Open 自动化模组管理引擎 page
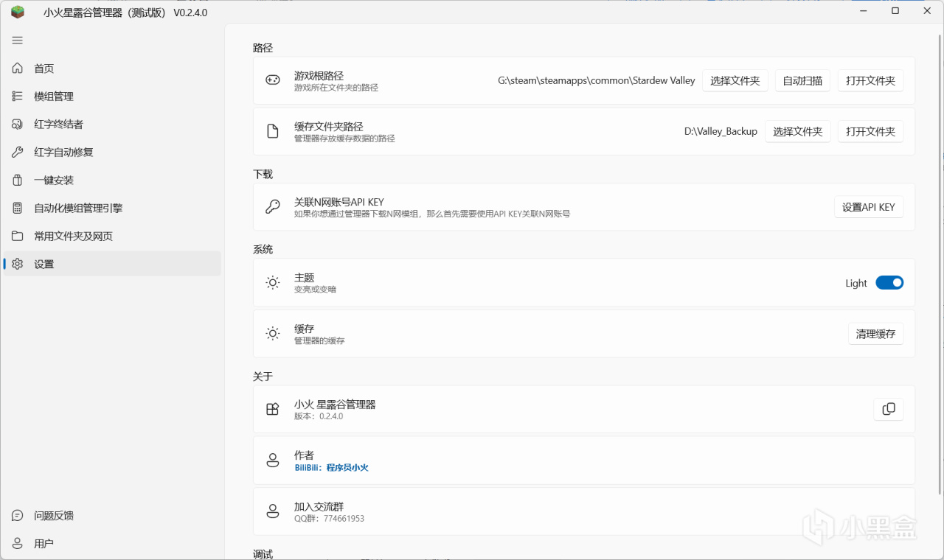 click(111, 209)
